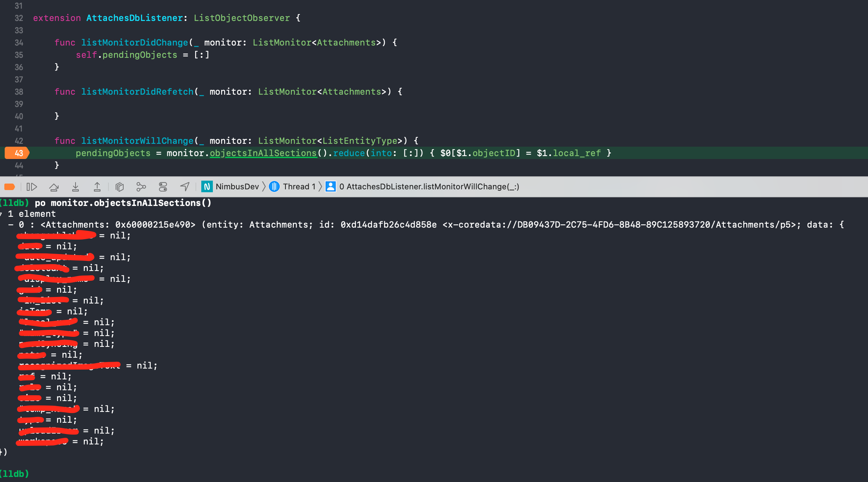Click the Step Into icon
The height and width of the screenshot is (482, 868).
coord(76,187)
